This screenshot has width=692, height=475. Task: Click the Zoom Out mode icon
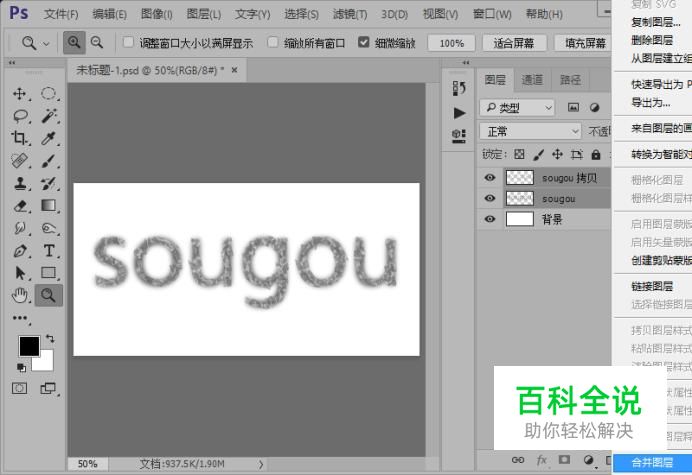click(x=97, y=42)
